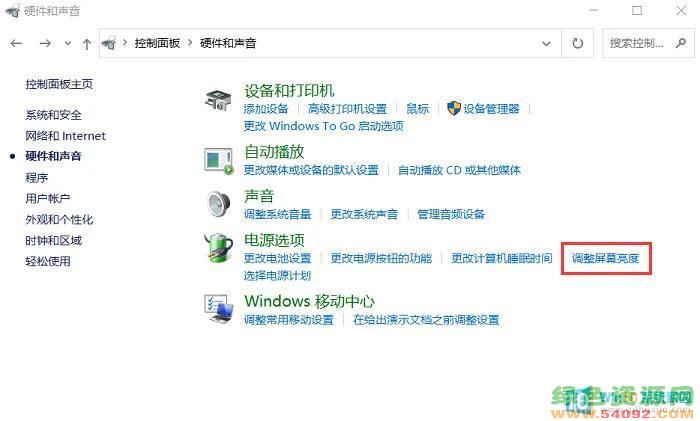The image size is (700, 421).
Task: Open the 自动播放 heading
Action: [x=274, y=152]
